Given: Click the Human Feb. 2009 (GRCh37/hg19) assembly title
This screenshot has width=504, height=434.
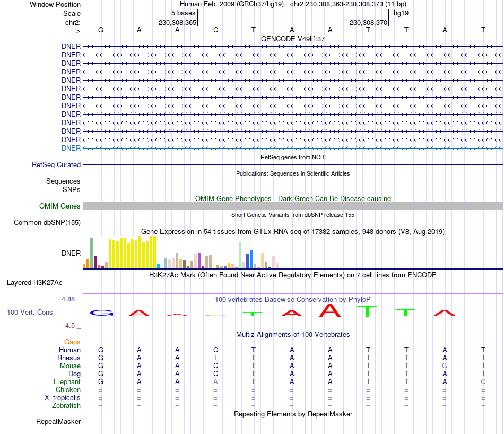Looking at the screenshot, I should (x=232, y=4).
